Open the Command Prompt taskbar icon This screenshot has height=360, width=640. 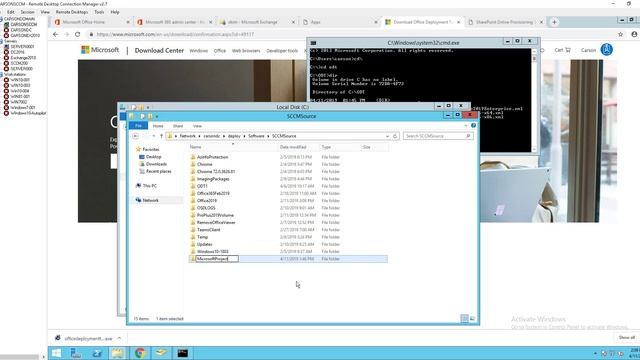click(x=182, y=353)
